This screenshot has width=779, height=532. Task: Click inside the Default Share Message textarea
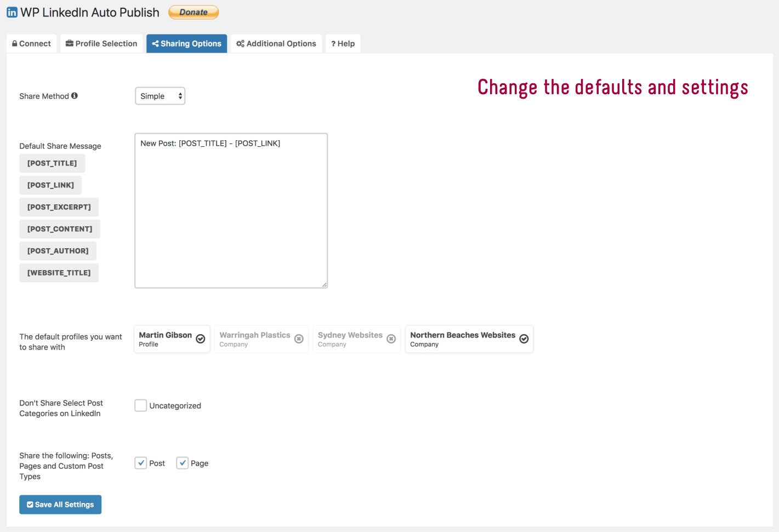tap(230, 211)
